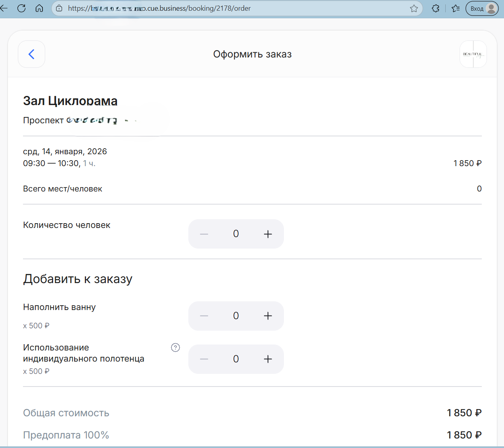Click the blue back arrow button

pos(31,54)
